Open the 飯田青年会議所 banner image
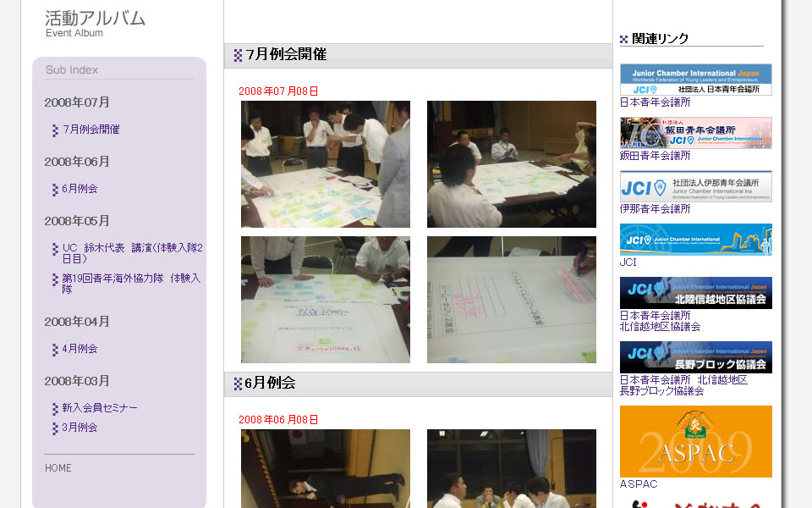Image resolution: width=812 pixels, height=508 pixels. (696, 133)
